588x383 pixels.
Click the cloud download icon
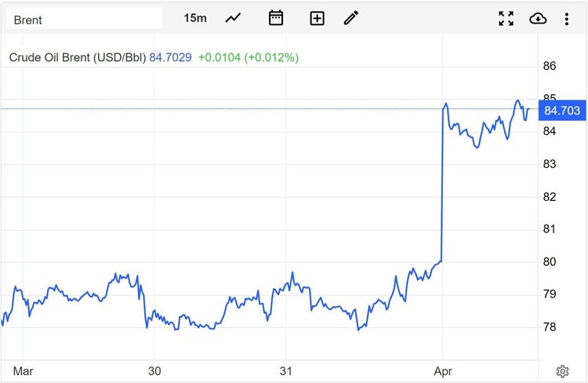coord(538,18)
